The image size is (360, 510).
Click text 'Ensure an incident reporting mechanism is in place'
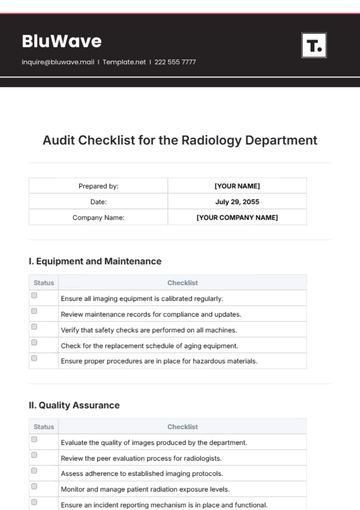coord(140,505)
